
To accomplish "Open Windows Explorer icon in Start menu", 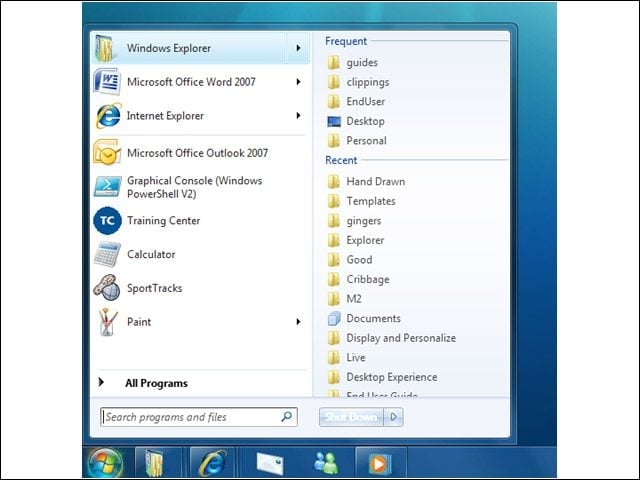I will 105,48.
